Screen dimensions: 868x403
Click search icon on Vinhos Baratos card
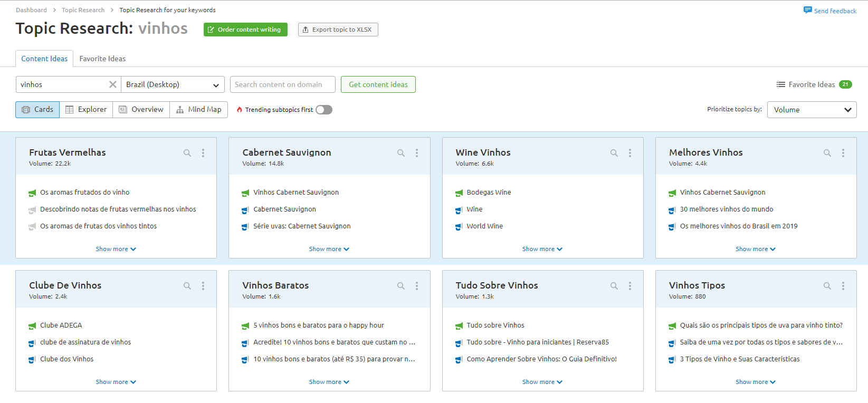(401, 286)
